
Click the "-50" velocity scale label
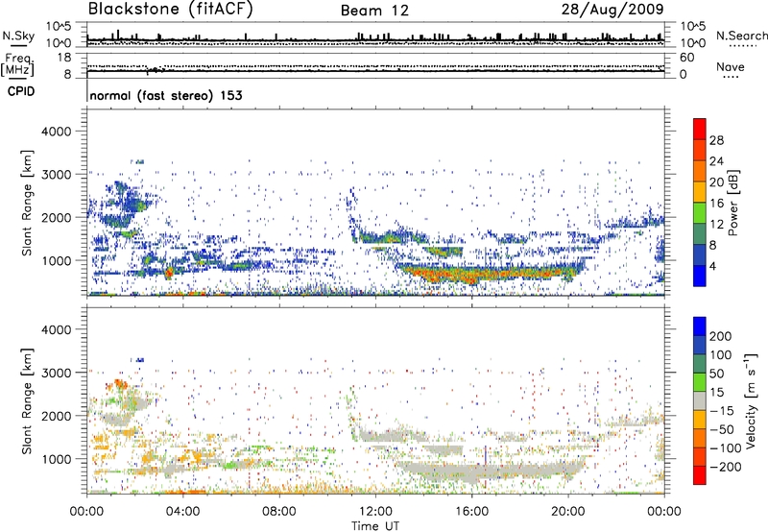(722, 429)
